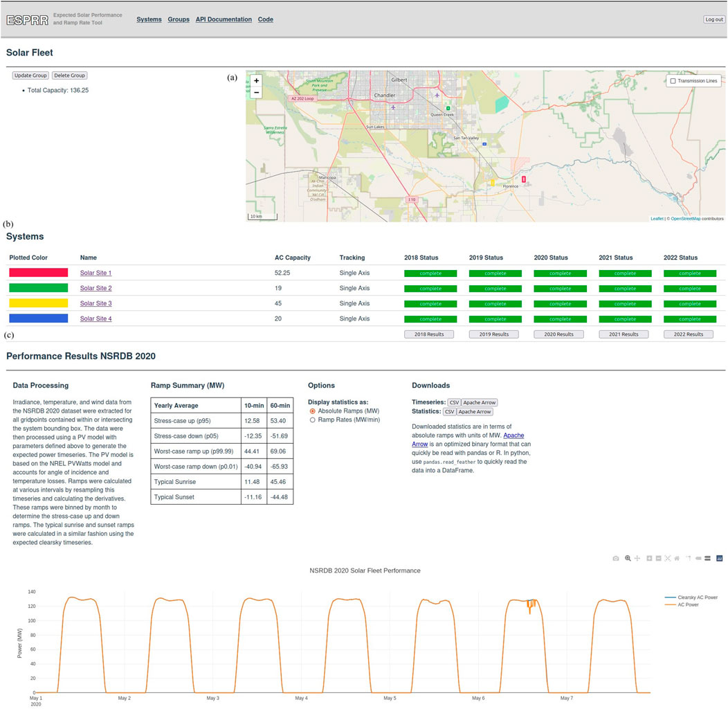Click the yellow Plotted Color swatch
The height and width of the screenshot is (709, 728).
pyautogui.click(x=39, y=303)
